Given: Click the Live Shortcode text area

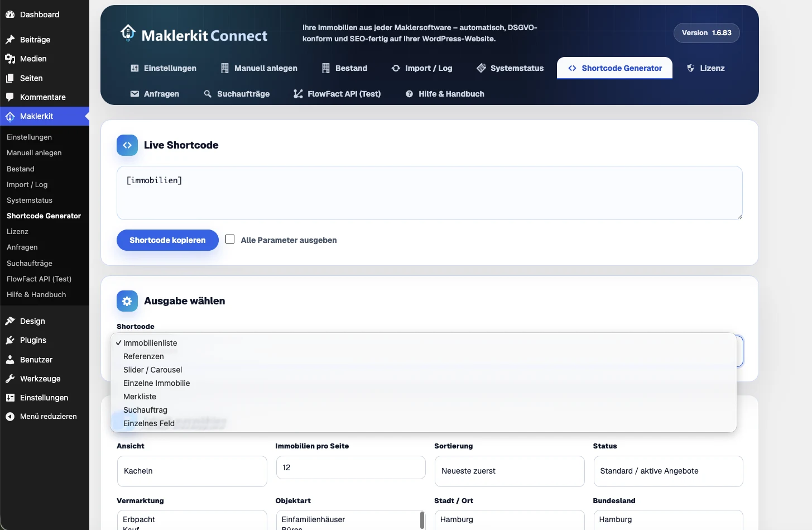Looking at the screenshot, I should click(429, 193).
